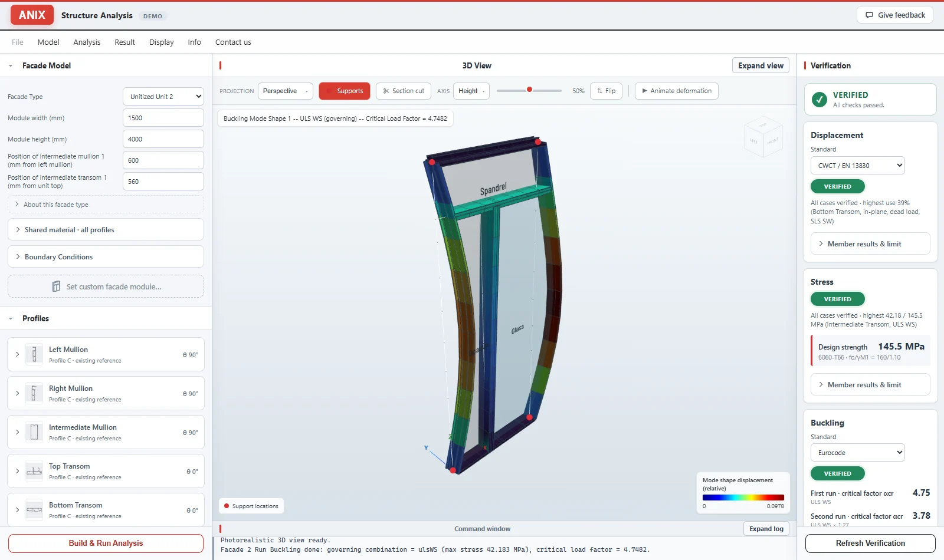944x560 pixels.
Task: Toggle the Section cut button
Action: pos(404,91)
